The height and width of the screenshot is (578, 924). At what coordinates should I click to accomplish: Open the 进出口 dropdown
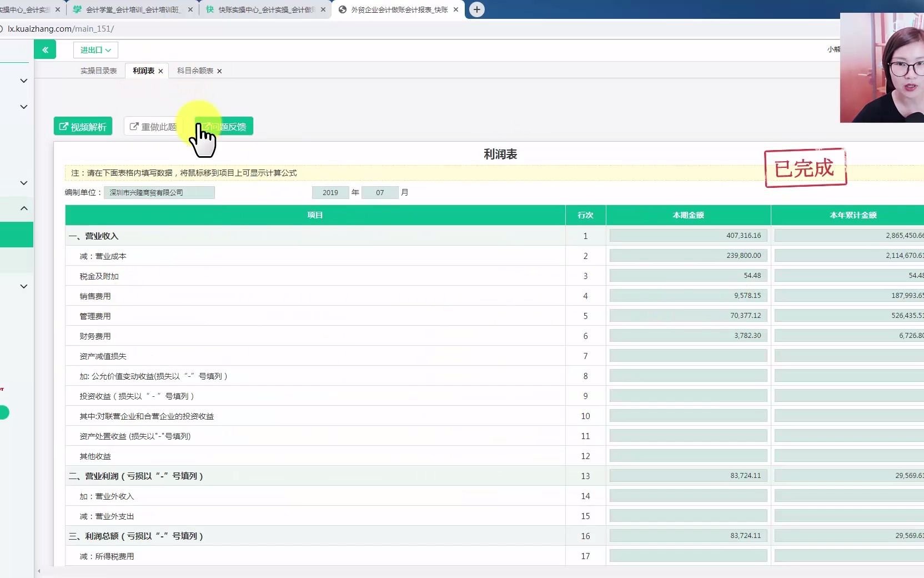tap(96, 50)
